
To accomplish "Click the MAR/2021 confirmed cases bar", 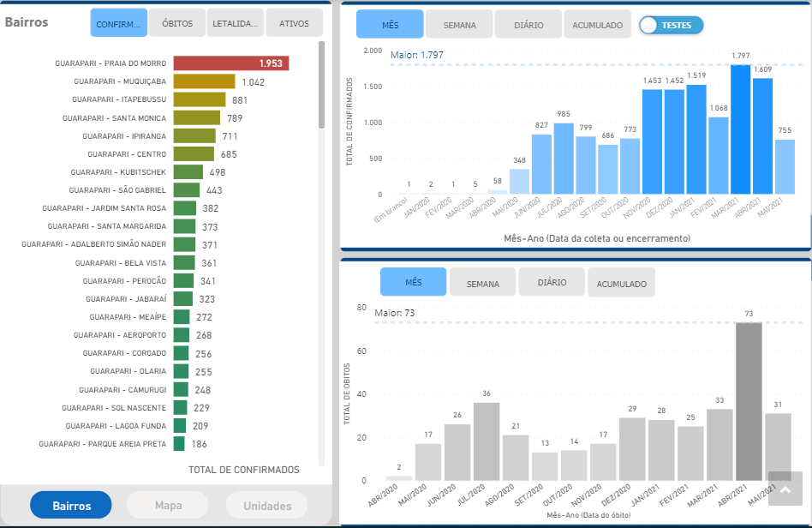I will click(x=740, y=129).
